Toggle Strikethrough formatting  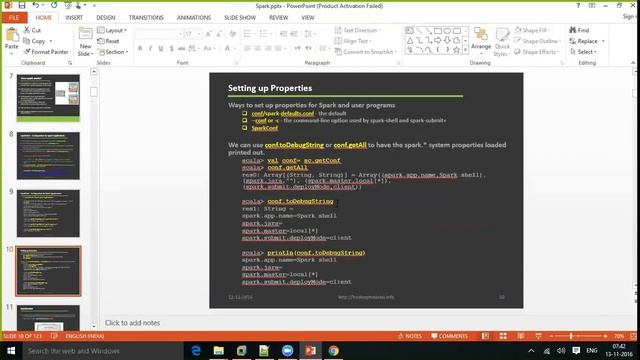coord(182,49)
